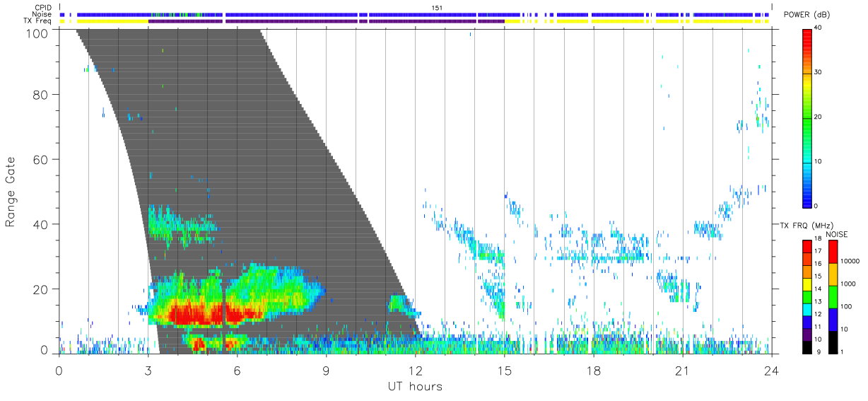Click the 10000 label on the NOISE legend
The image size is (868, 401).
tap(849, 261)
